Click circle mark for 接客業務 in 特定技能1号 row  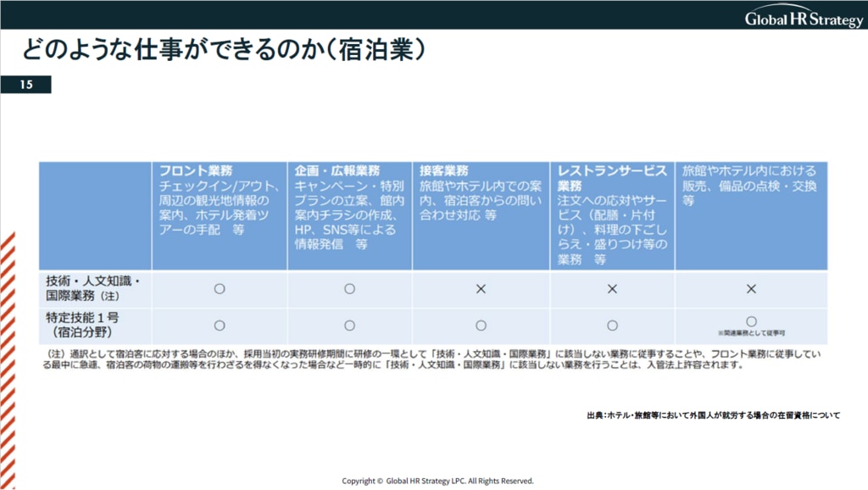pos(480,325)
